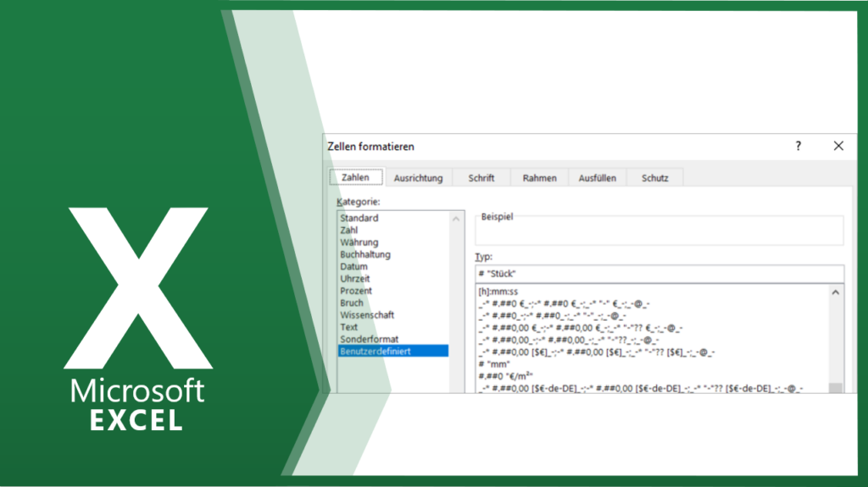The image size is (868, 487).
Task: Select the Rahmen tab
Action: pos(539,178)
